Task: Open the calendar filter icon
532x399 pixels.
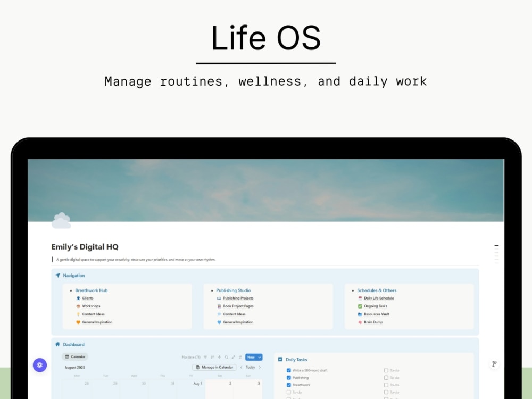Action: click(x=205, y=358)
